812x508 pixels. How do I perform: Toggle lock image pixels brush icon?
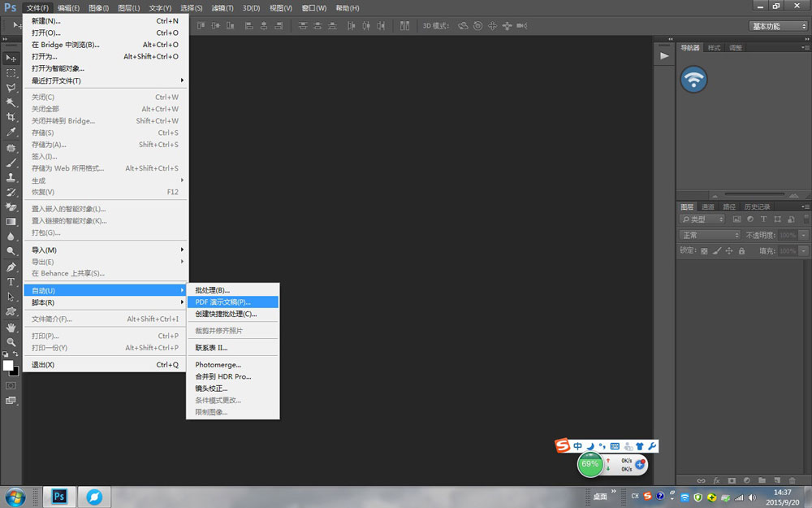717,251
